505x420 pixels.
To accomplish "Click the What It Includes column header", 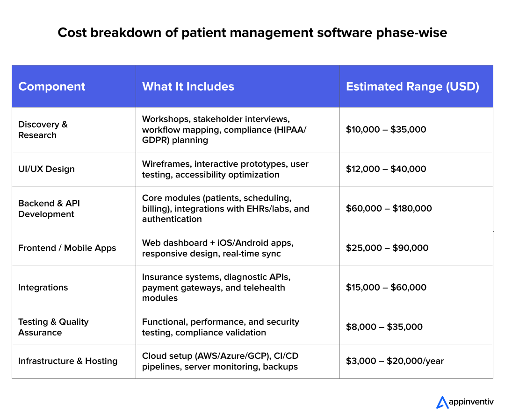I will click(188, 86).
